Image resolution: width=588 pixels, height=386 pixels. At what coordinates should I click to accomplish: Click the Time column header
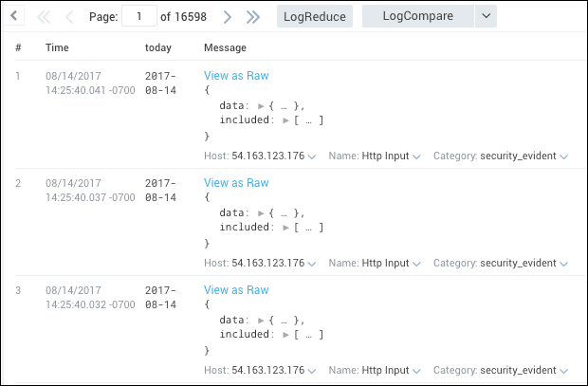56,47
